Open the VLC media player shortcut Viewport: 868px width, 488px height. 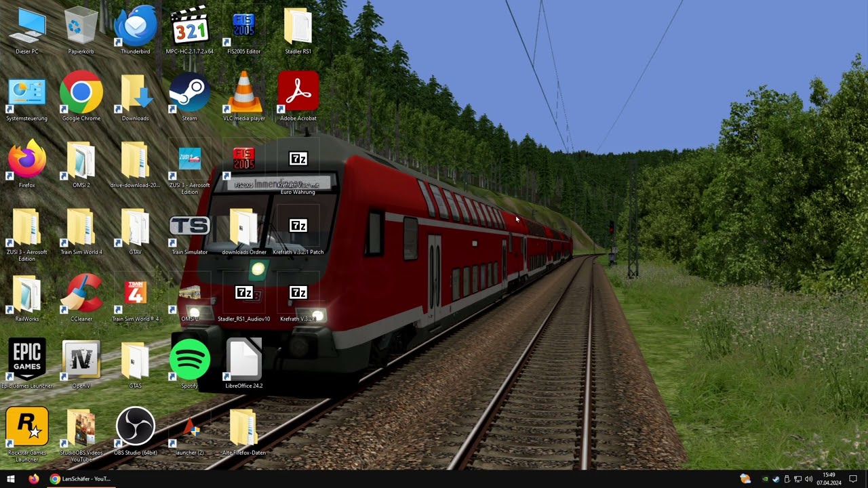(x=244, y=98)
